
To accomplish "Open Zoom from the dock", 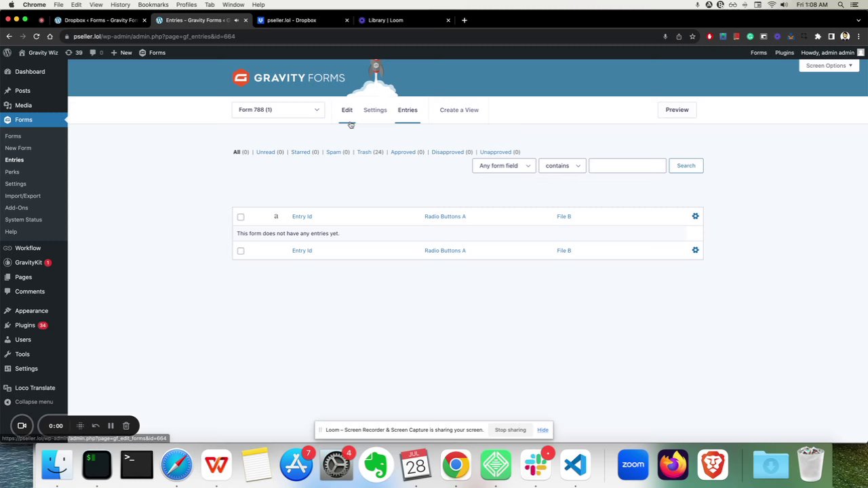I will 633,464.
